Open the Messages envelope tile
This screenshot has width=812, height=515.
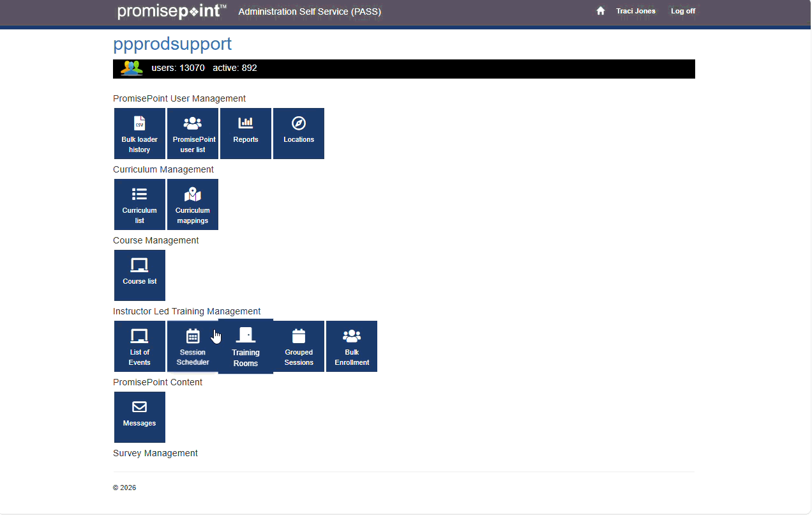click(x=140, y=417)
